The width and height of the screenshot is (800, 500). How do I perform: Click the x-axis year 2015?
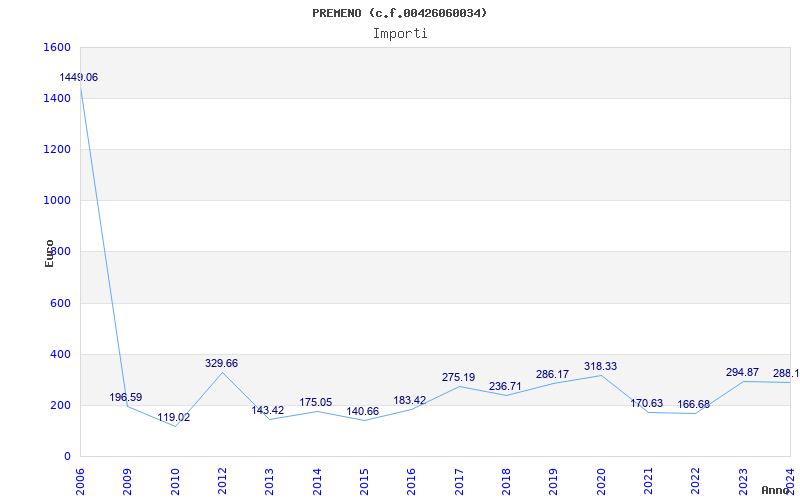pos(364,482)
